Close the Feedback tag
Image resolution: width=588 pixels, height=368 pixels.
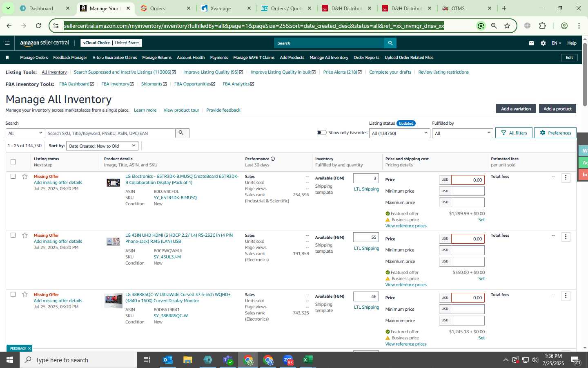(x=29, y=348)
